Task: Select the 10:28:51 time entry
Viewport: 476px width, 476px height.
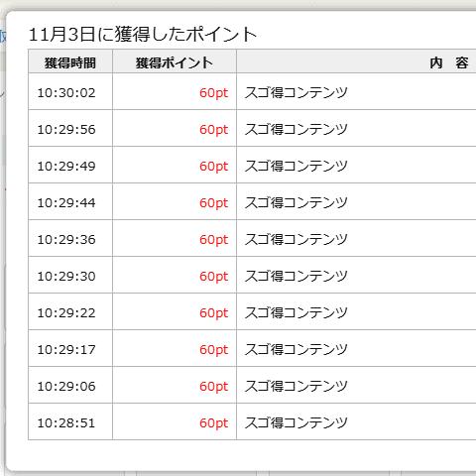Action: click(66, 423)
